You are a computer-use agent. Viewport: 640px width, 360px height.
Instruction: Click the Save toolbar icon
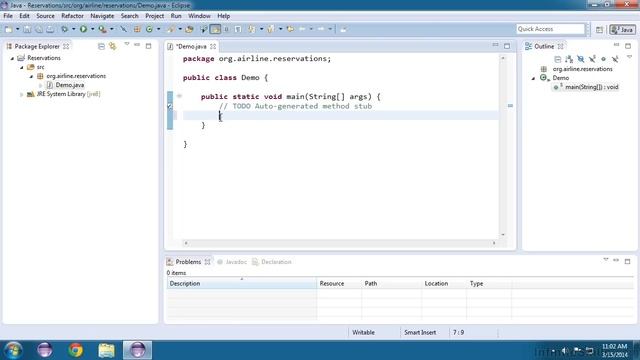(x=27, y=29)
